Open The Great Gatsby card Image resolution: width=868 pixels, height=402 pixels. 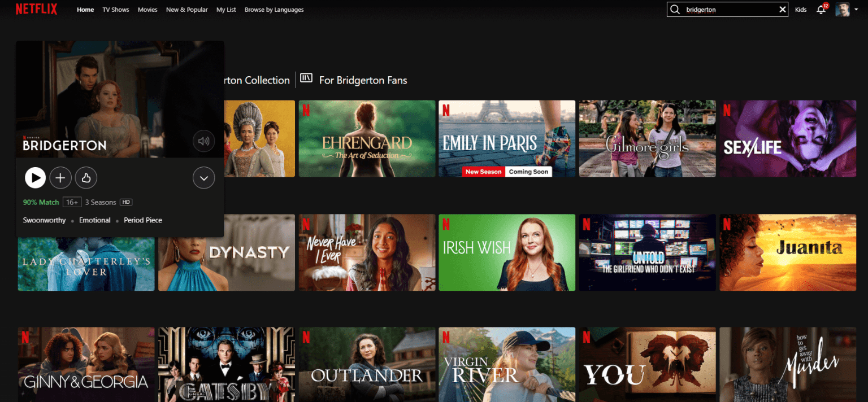(227, 365)
